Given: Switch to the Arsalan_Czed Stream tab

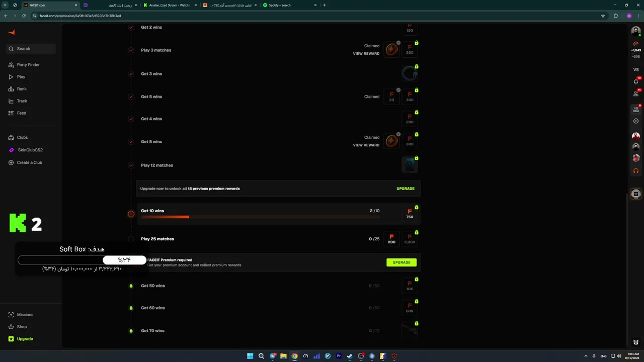Looking at the screenshot, I should (170, 5).
